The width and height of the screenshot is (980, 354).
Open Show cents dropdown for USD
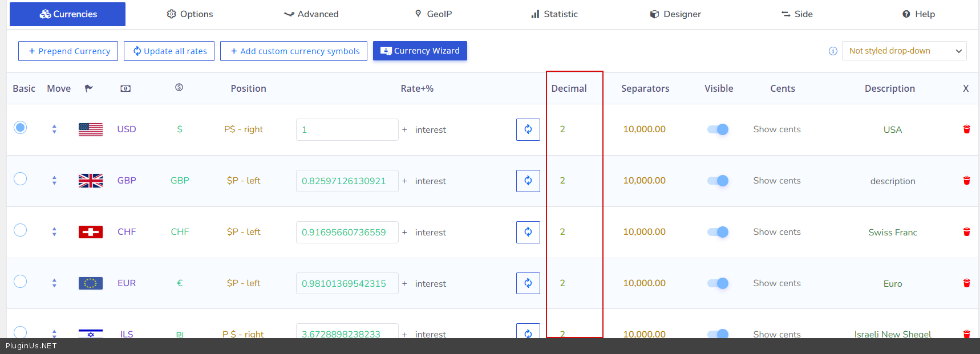click(x=776, y=129)
